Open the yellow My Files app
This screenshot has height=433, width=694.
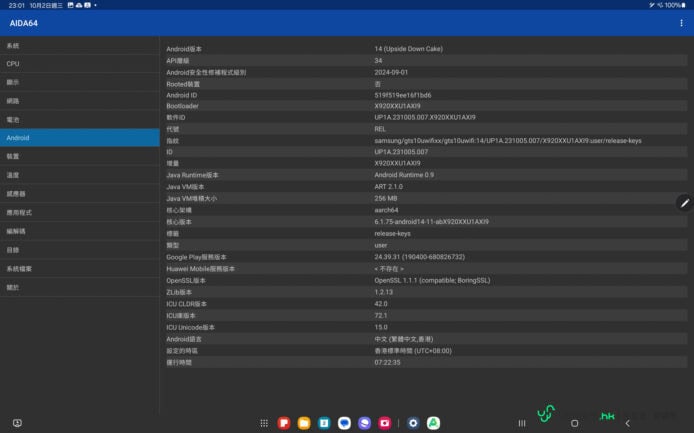pyautogui.click(x=304, y=423)
